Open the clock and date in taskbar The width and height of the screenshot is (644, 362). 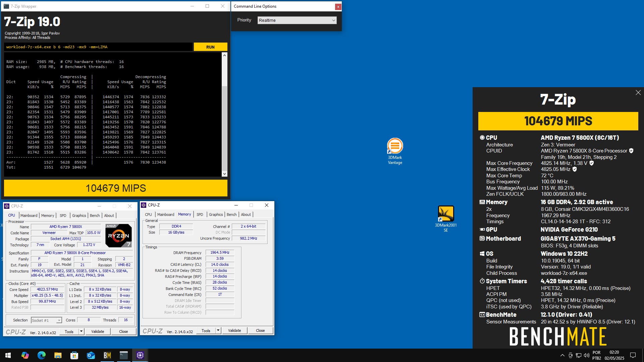click(614, 355)
